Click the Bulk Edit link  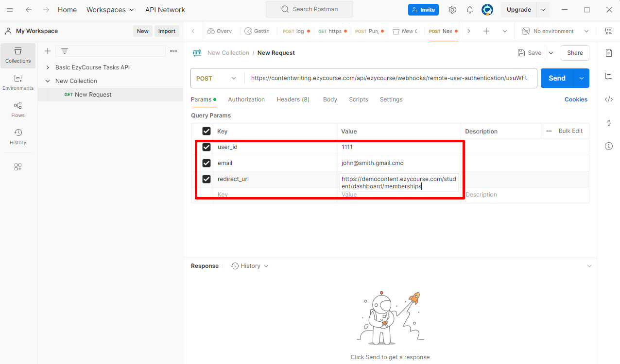[x=570, y=131]
